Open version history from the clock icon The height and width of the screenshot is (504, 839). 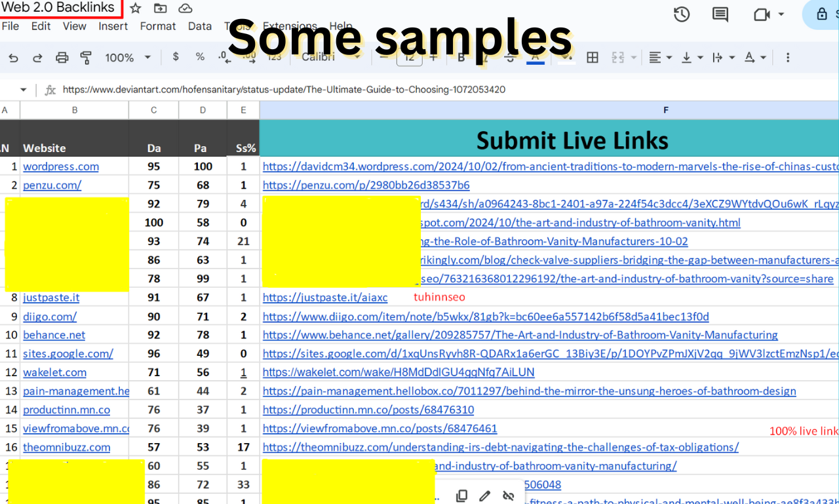[681, 14]
